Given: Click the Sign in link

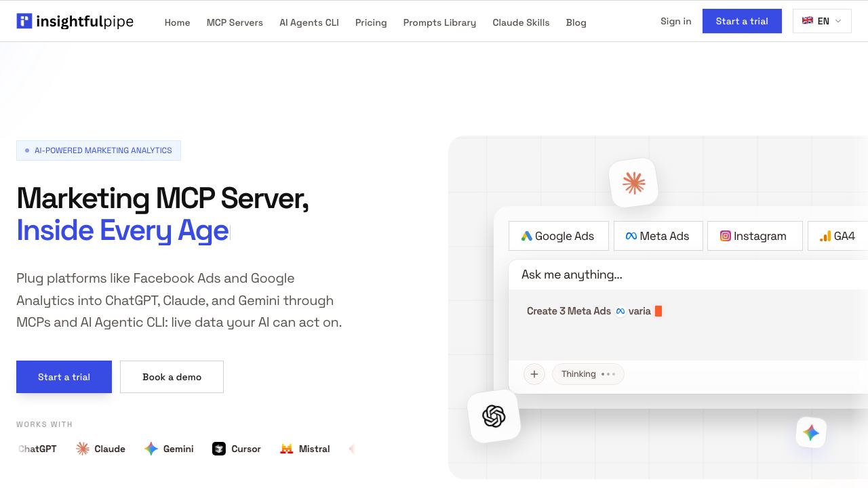Looking at the screenshot, I should click(676, 21).
